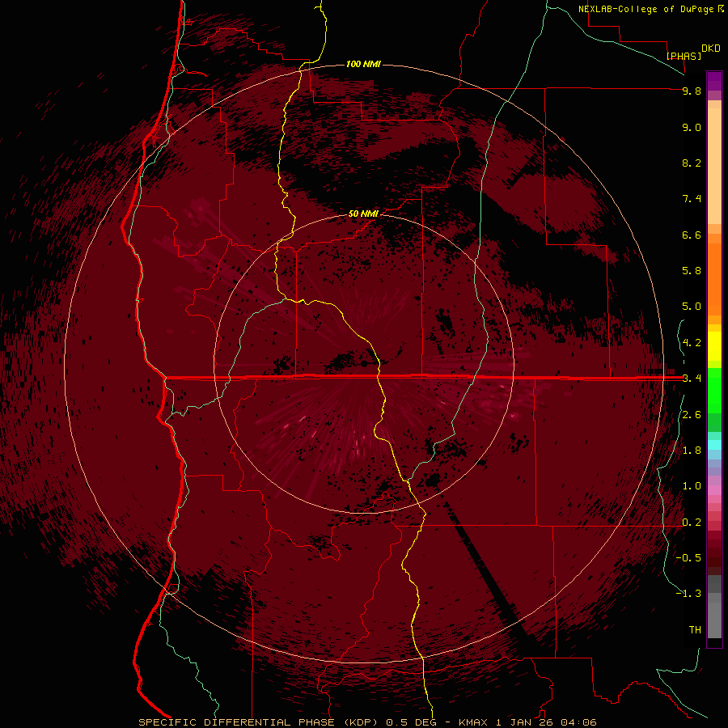
Task: Click the 1 JAN 26 04:06 timestamp
Action: point(547,722)
